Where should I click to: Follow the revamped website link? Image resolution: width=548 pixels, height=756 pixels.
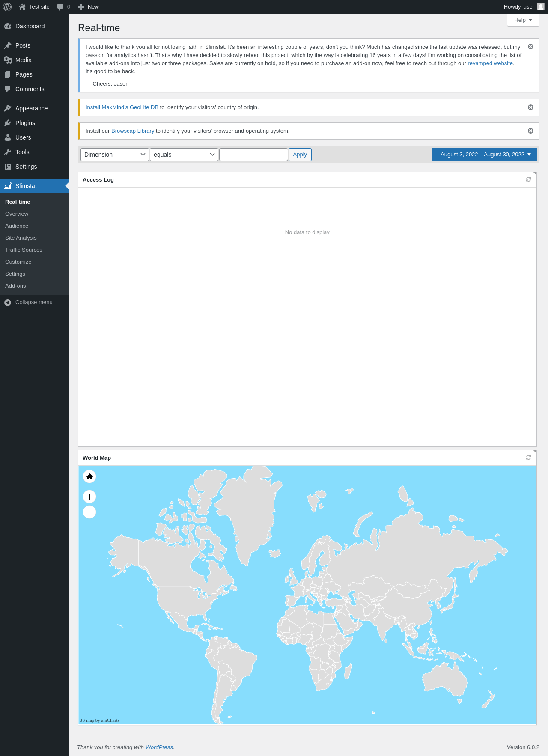pyautogui.click(x=490, y=63)
